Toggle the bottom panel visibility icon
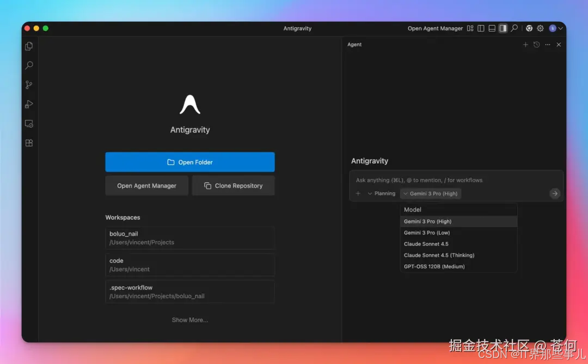588x364 pixels. [492, 28]
